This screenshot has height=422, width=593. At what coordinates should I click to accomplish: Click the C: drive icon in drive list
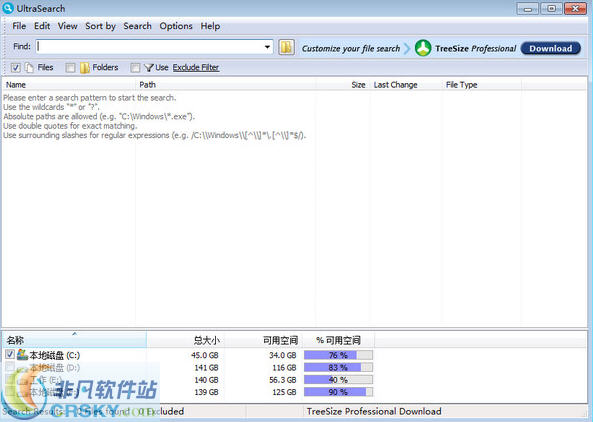[22, 355]
